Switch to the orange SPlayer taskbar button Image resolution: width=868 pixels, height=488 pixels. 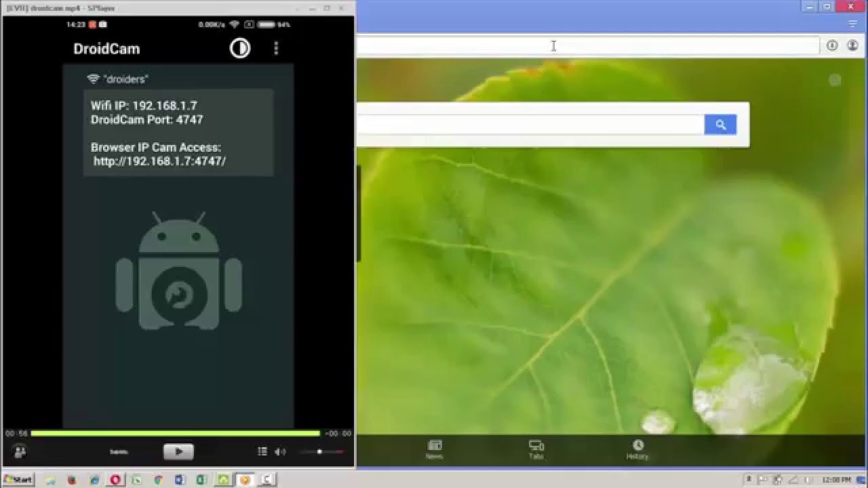[245, 480]
